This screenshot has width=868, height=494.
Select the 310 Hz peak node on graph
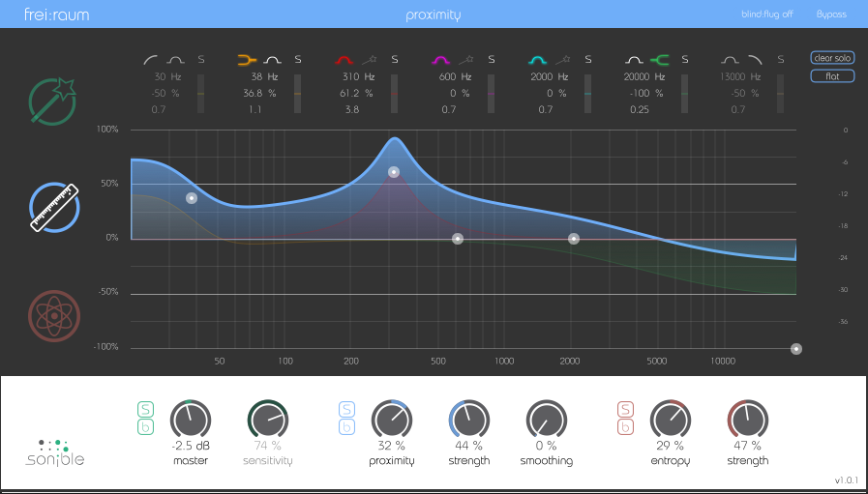pos(394,172)
